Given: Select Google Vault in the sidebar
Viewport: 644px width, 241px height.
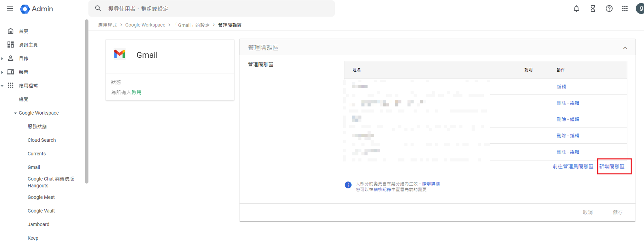Looking at the screenshot, I should 41,211.
